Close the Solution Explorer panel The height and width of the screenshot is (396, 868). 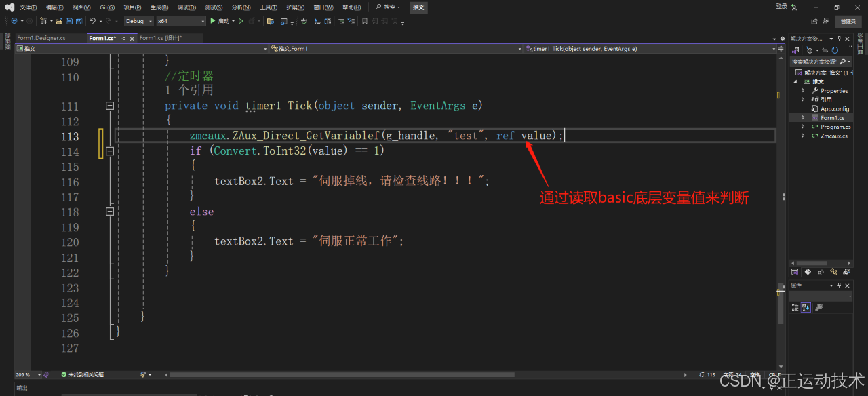[847, 39]
